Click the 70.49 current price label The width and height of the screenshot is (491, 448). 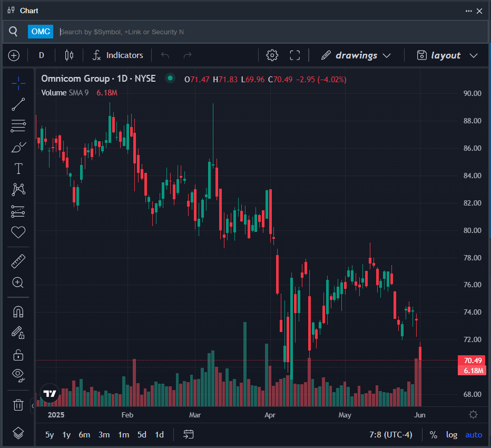tap(472, 361)
